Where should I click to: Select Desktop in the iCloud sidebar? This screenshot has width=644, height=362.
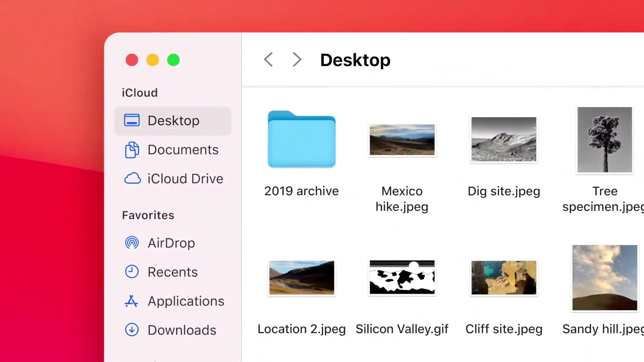coord(173,120)
